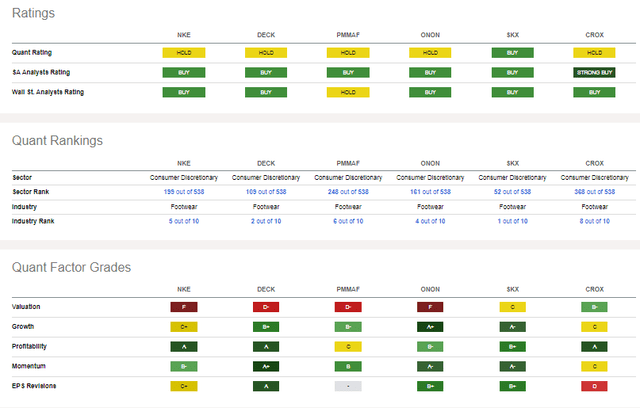Click the Quant Rating row label
This screenshot has width=640, height=408.
point(32,52)
